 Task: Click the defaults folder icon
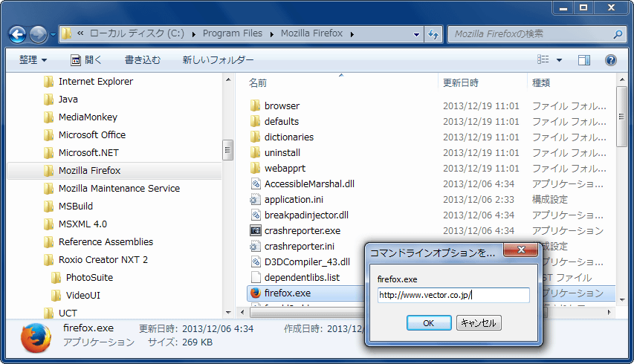pos(255,121)
